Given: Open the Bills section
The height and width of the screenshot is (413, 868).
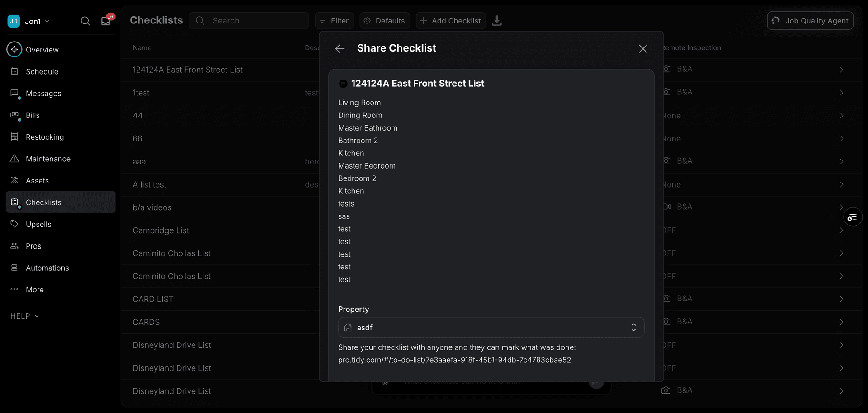Looking at the screenshot, I should [x=32, y=115].
